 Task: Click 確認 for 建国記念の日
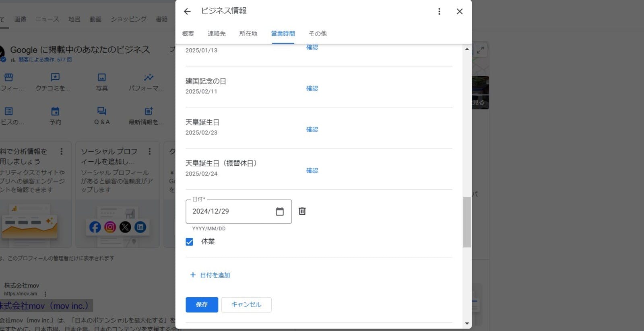[x=312, y=88]
